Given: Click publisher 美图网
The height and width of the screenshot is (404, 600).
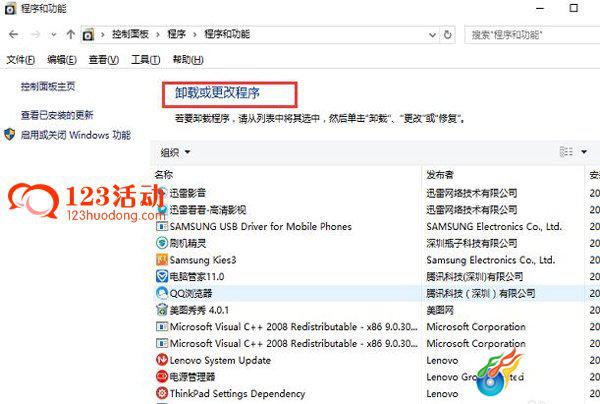Looking at the screenshot, I should point(440,310).
